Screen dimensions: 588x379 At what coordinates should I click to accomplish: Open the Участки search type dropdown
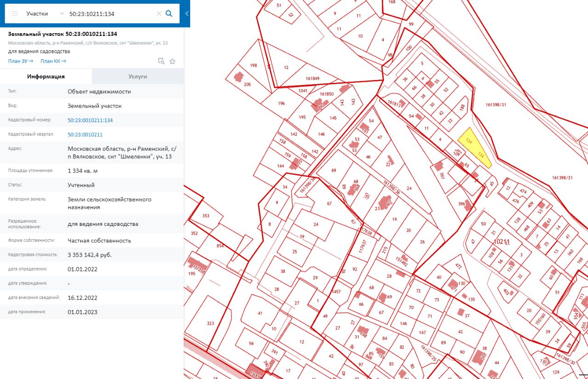click(x=45, y=14)
